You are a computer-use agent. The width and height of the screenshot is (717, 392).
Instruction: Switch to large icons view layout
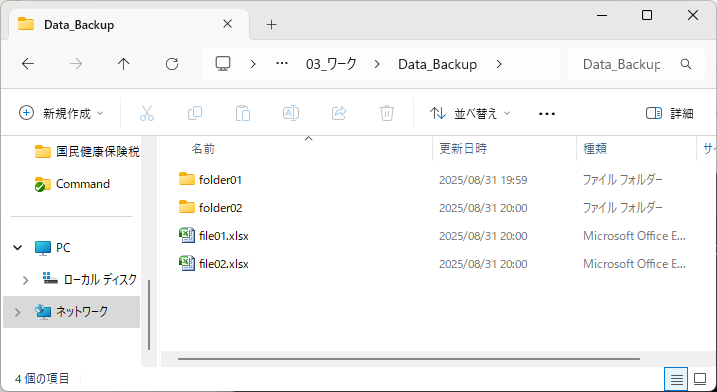click(x=700, y=379)
